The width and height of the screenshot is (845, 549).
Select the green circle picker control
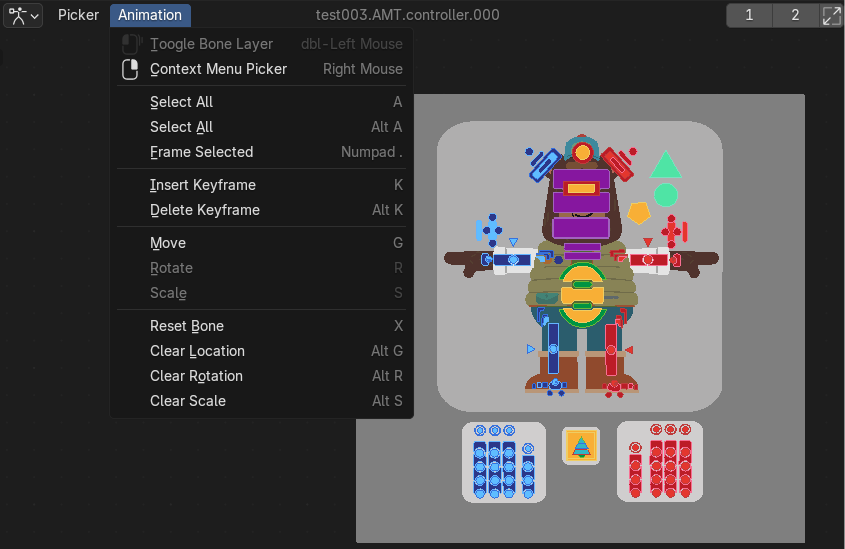click(666, 195)
